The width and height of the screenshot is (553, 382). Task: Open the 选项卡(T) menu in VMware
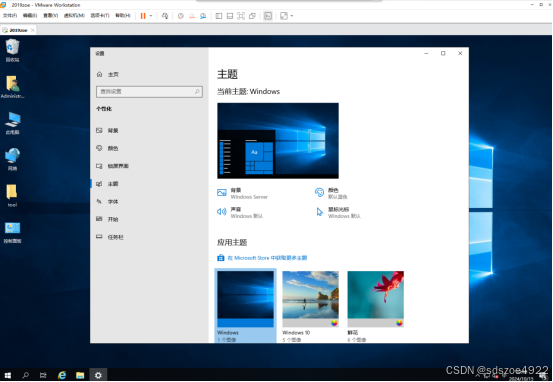pos(100,16)
